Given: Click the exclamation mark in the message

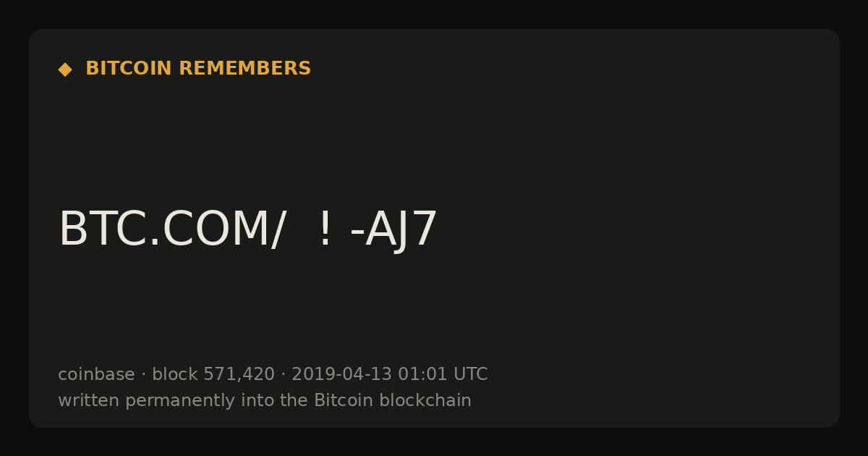Looking at the screenshot, I should click(x=325, y=230).
